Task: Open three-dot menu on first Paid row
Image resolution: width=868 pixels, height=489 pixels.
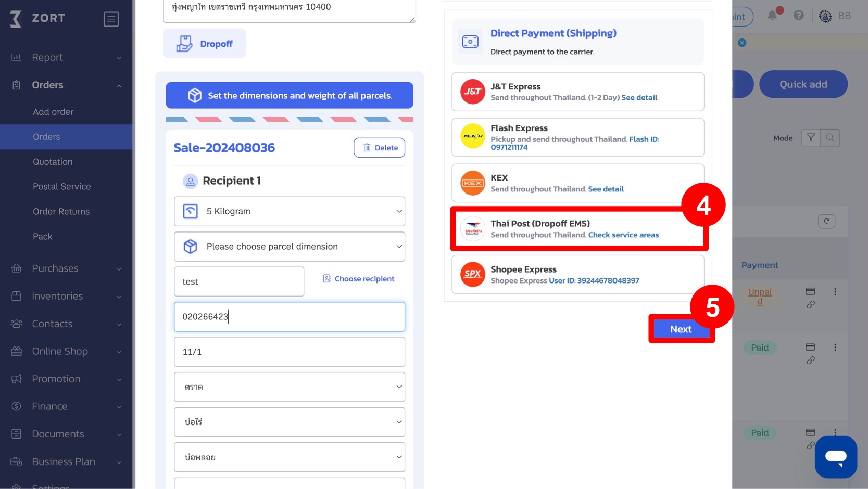Action: (x=835, y=348)
